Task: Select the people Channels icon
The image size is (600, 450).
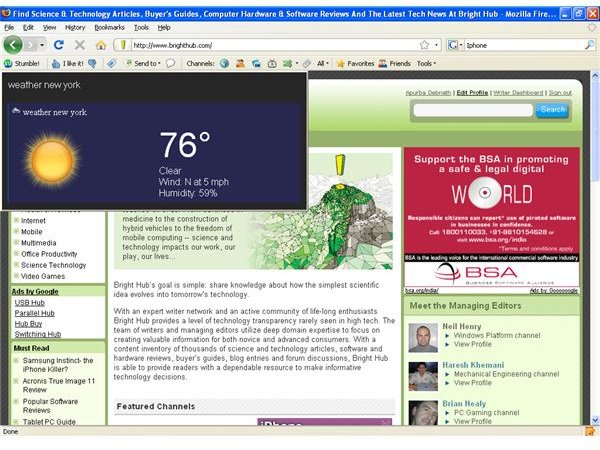Action: (240, 64)
